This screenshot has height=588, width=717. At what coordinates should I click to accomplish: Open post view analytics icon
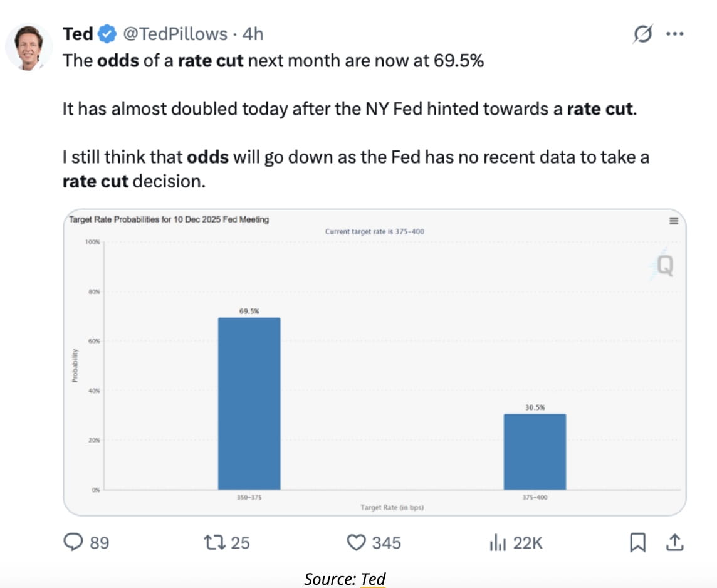pos(497,542)
